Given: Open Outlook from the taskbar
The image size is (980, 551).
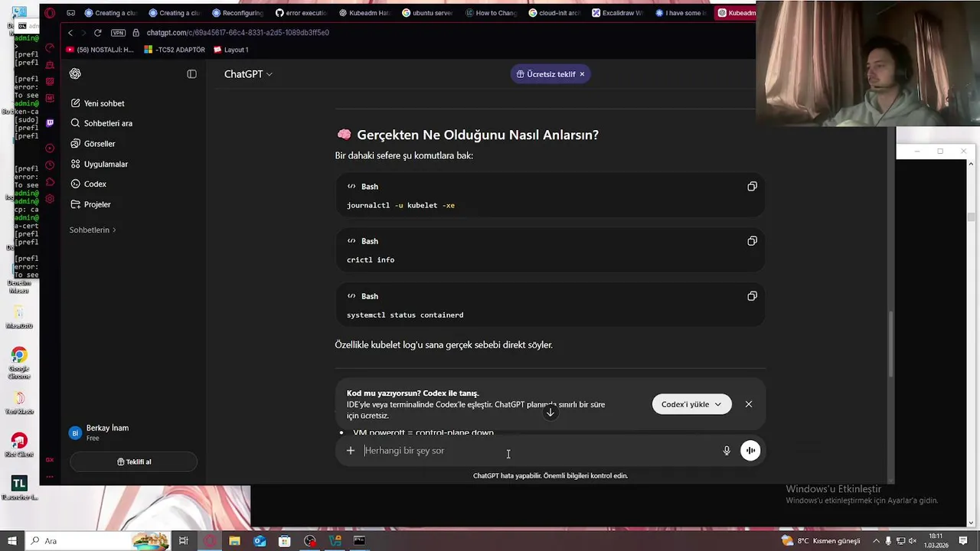Looking at the screenshot, I should pyautogui.click(x=260, y=541).
